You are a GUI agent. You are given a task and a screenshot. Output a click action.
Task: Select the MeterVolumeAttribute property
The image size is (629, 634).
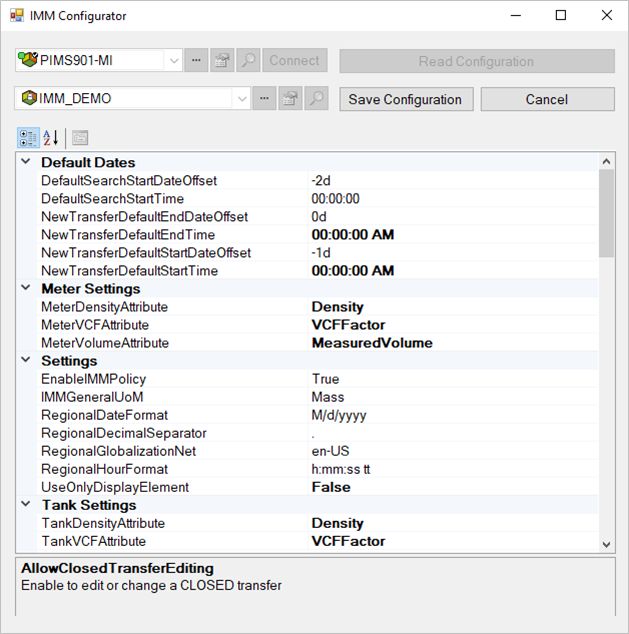click(x=105, y=343)
